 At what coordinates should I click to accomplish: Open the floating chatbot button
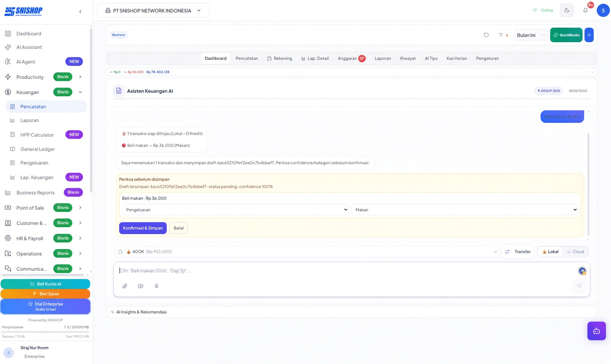pos(596,331)
